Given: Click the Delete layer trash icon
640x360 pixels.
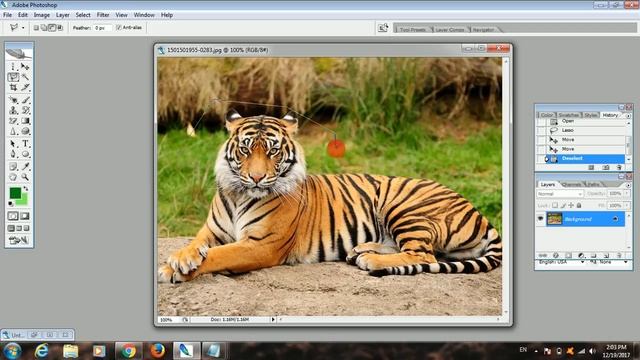Looking at the screenshot, I should pyautogui.click(x=619, y=256).
